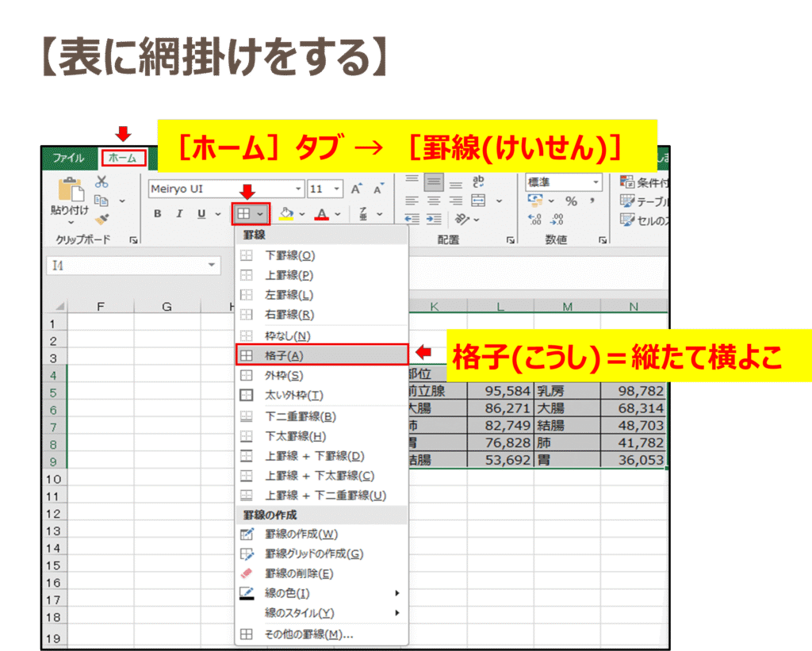The height and width of the screenshot is (651, 812).
Task: Switch to the ファイル tab
Action: click(68, 158)
